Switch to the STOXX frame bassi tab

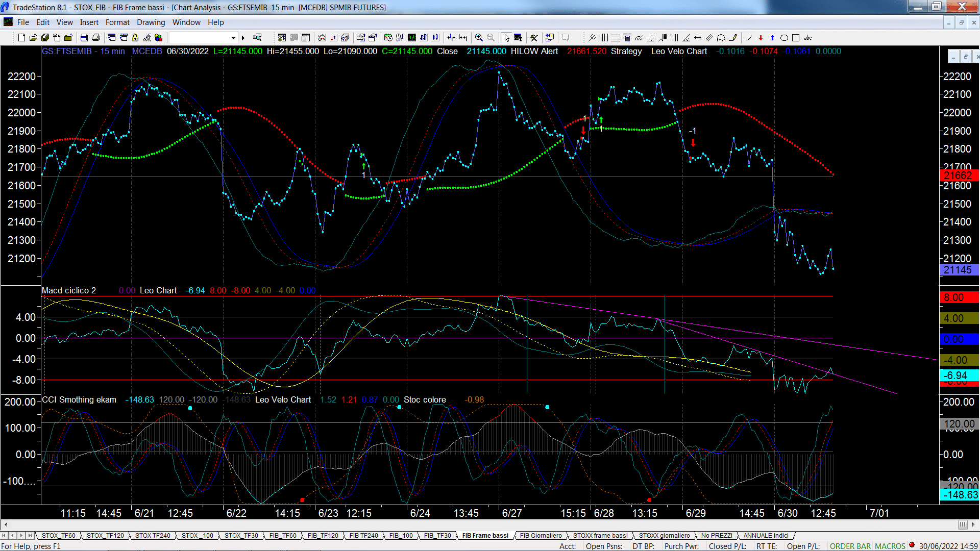click(600, 536)
